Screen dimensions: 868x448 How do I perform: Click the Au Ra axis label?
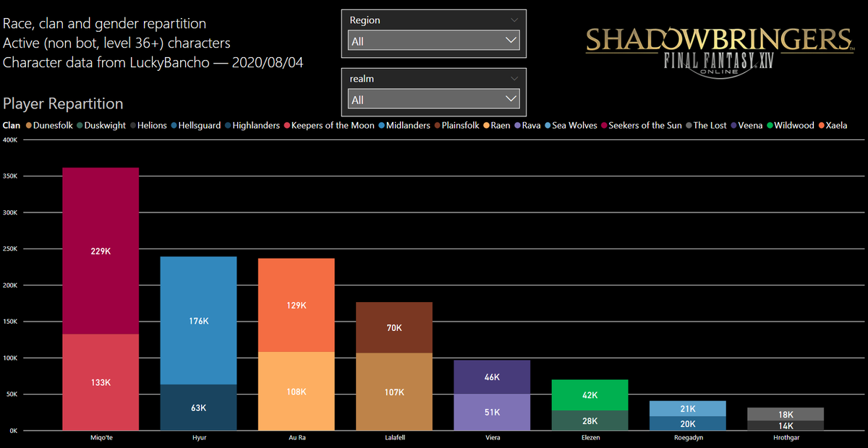tap(297, 438)
